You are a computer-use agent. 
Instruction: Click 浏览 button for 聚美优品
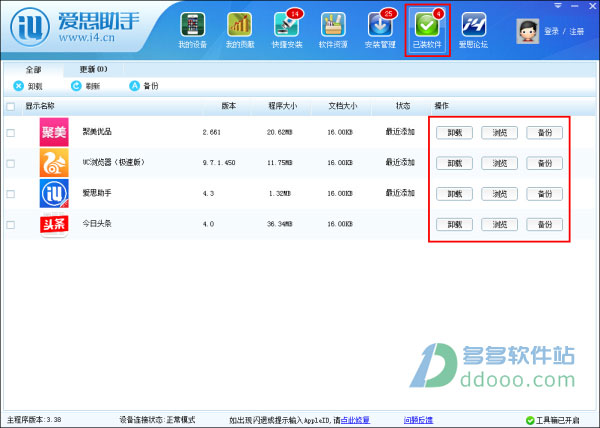pos(499,133)
